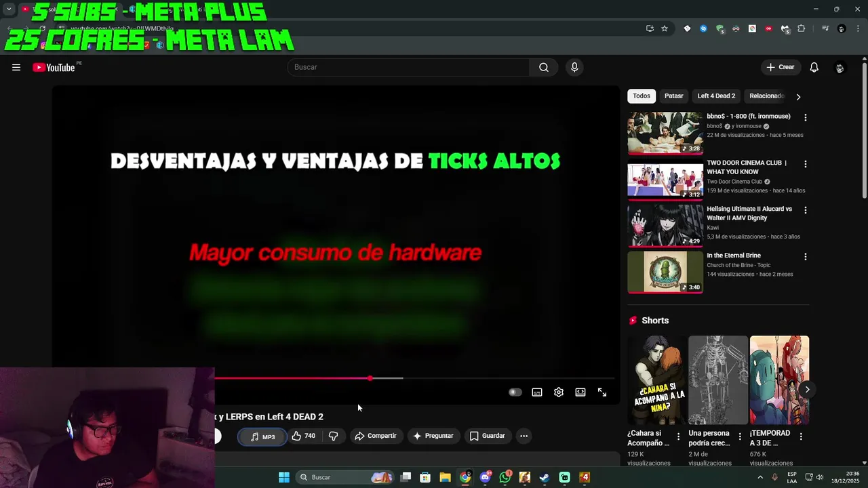Toggle the autoplay switch in the player
The height and width of the screenshot is (488, 868).
(x=515, y=392)
